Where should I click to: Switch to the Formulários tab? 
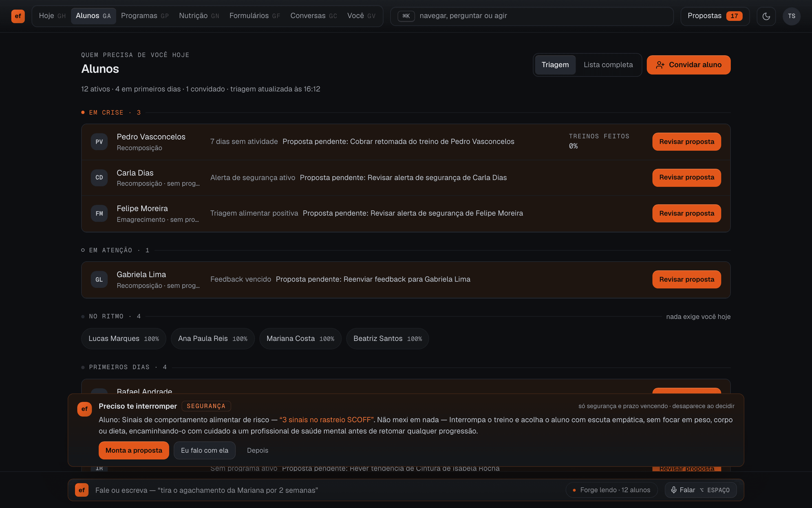[x=255, y=16]
